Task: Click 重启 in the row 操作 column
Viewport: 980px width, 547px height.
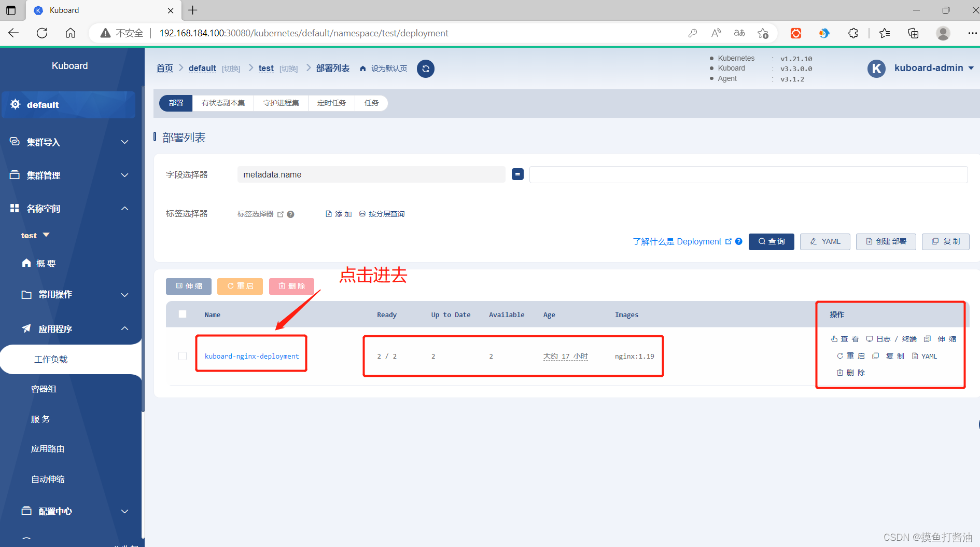Action: [x=851, y=356]
